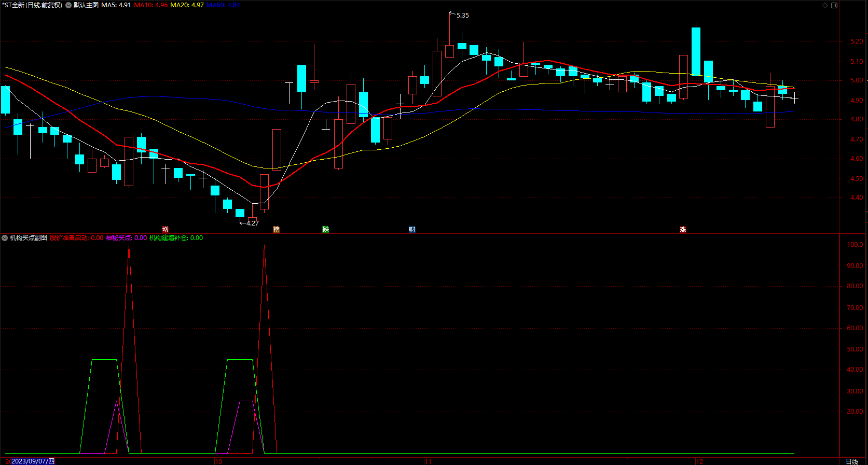Click the month 12 marker on time axis
The width and height of the screenshot is (868, 465).
[699, 461]
